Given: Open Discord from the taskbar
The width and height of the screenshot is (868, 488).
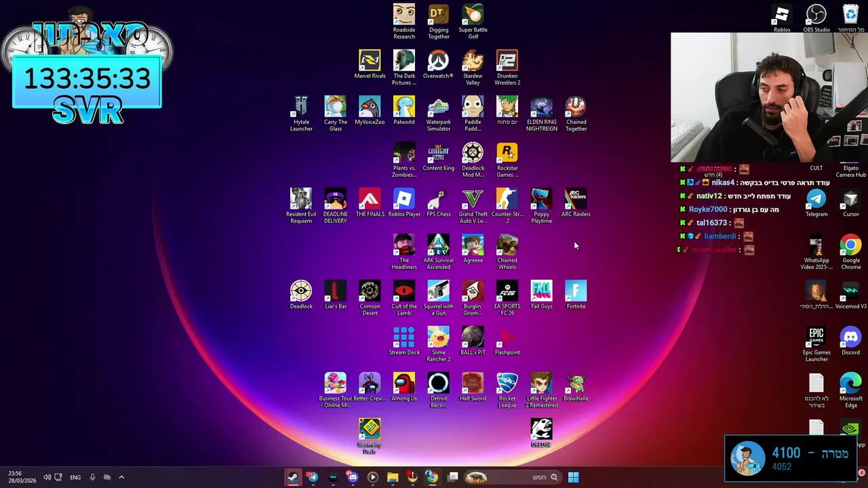Looking at the screenshot, I should pos(353,477).
